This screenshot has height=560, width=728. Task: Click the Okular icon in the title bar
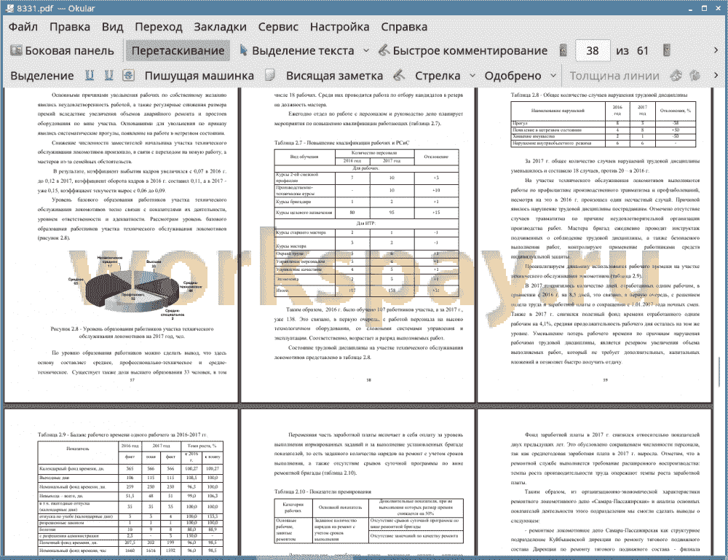tap(9, 8)
